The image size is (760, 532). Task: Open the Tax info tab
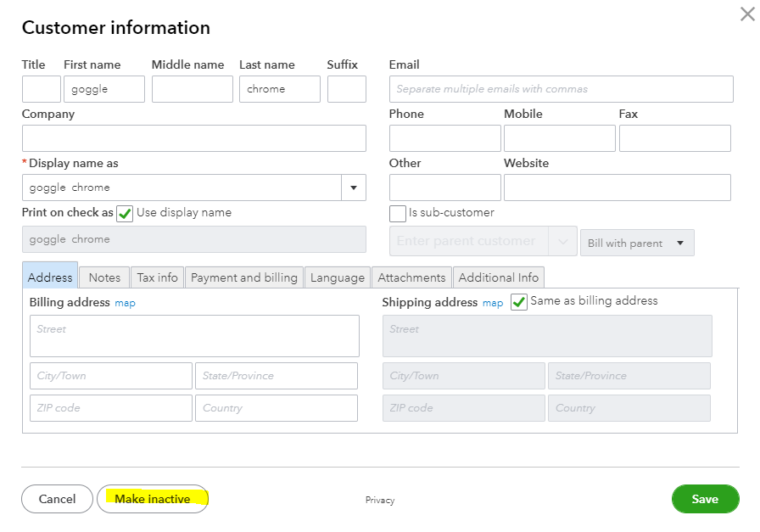pos(158,277)
